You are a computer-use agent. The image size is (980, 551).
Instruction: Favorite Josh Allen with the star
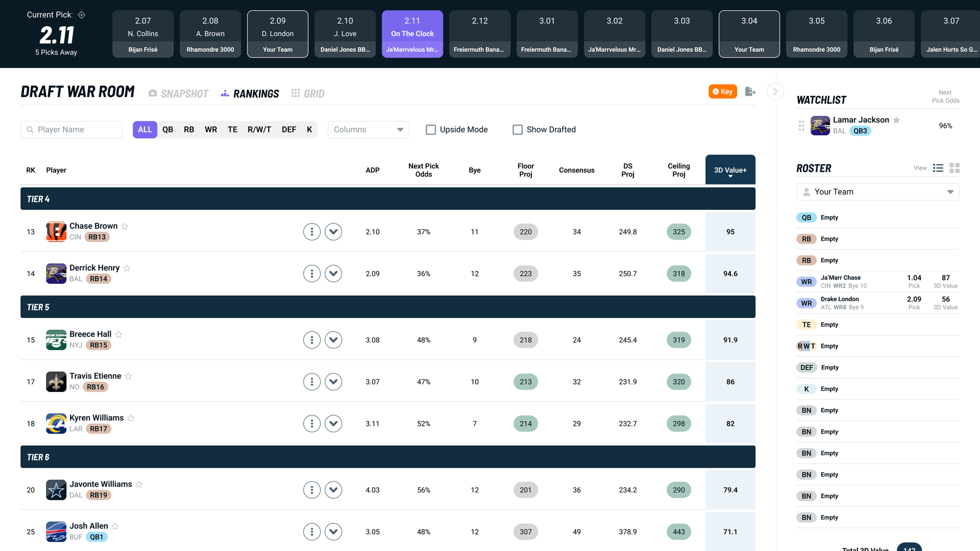(115, 526)
